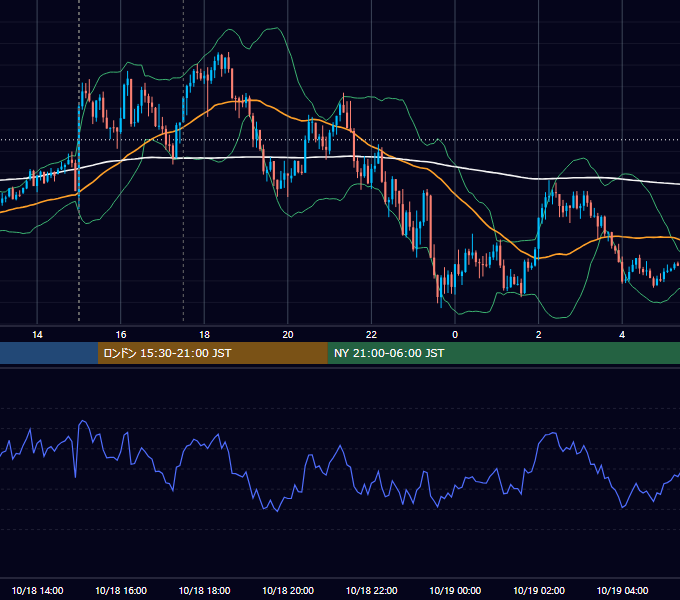Image resolution: width=680 pixels, height=600 pixels.
Task: Click the 18 hour axis label
Action: pyautogui.click(x=204, y=335)
